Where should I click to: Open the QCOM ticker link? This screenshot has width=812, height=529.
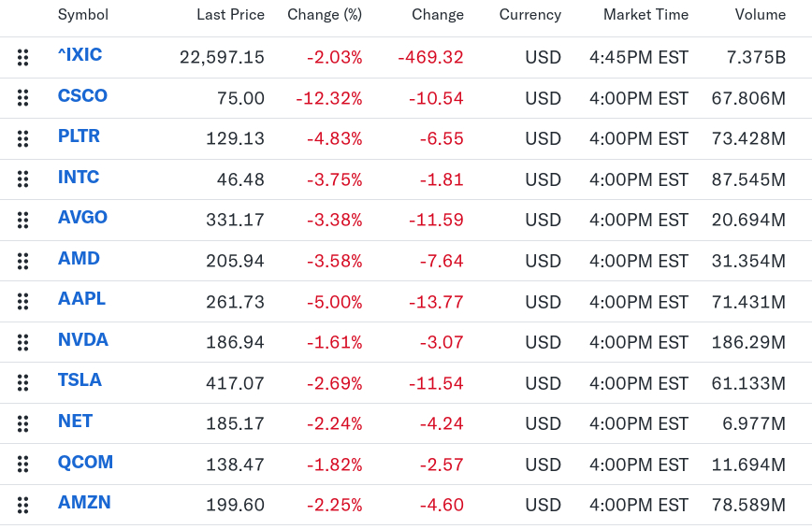pos(85,462)
